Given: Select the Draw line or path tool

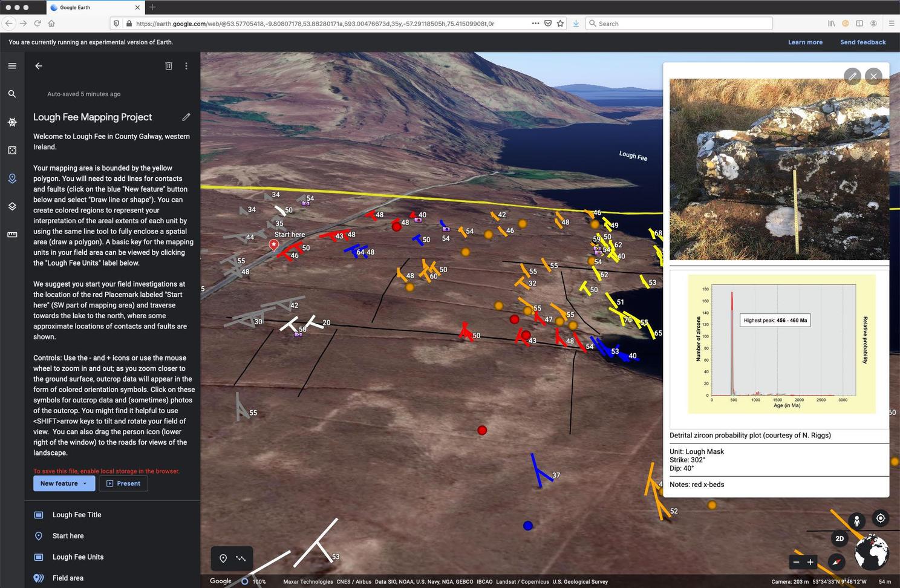Looking at the screenshot, I should tap(241, 558).
